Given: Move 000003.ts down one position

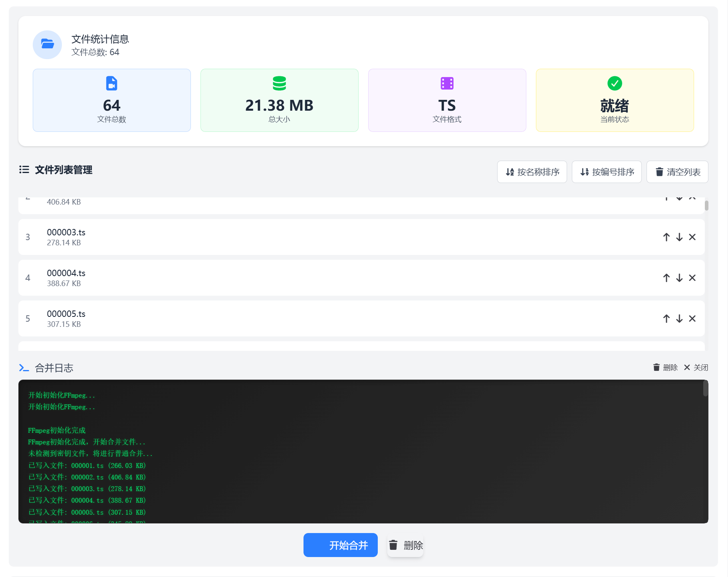Looking at the screenshot, I should point(679,237).
